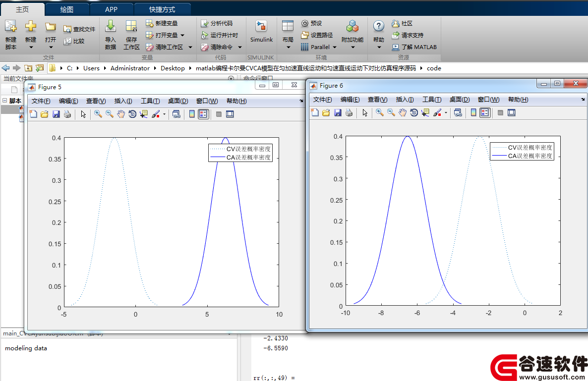
Task: Expand the 清除工作区 dropdown arrow
Action: click(x=190, y=47)
